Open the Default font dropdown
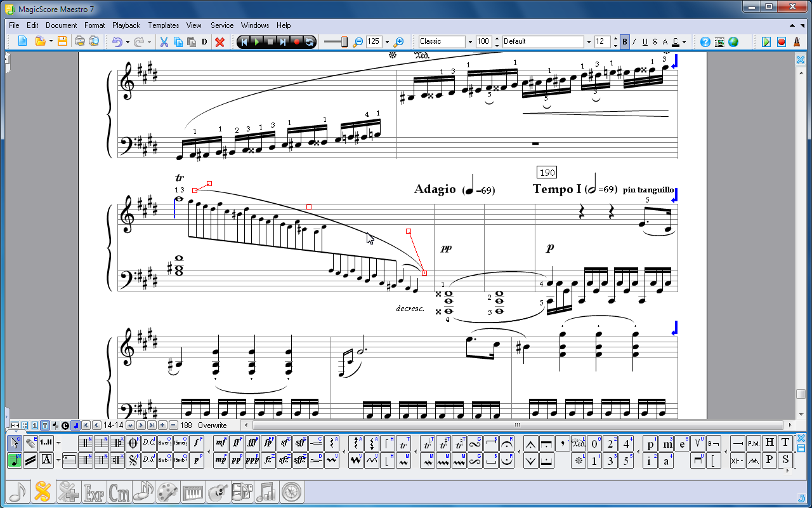 point(588,42)
